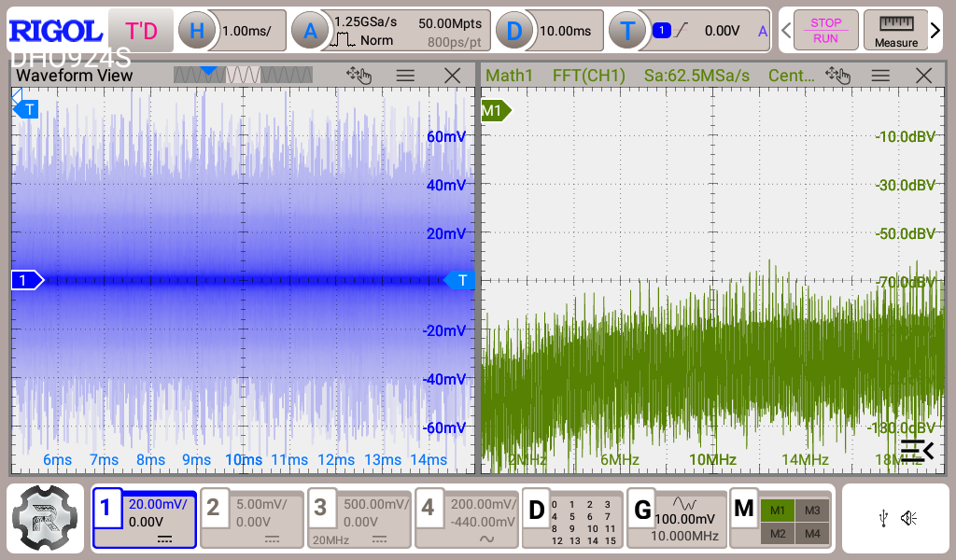
Task: Click the move icon in Waveform View
Action: [x=358, y=76]
